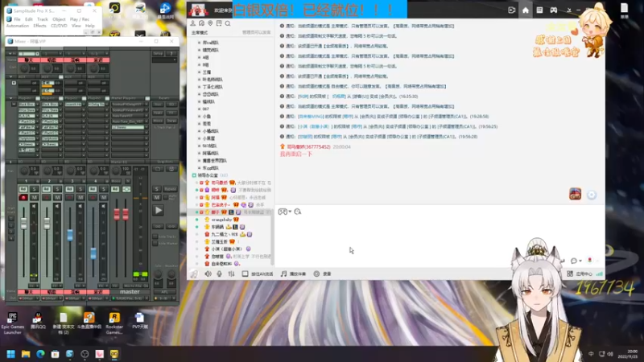The height and width of the screenshot is (362, 644).
Task: Open the File menu in Samplitude
Action: (17, 19)
